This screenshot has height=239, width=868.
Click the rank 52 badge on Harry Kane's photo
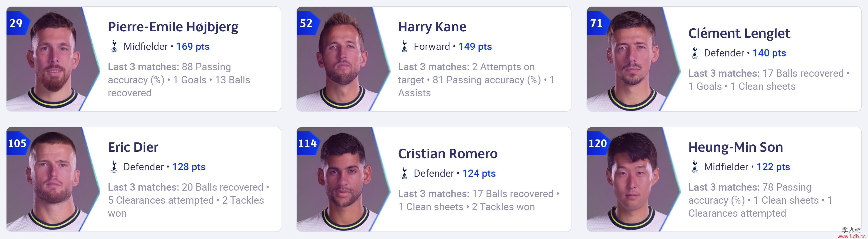[307, 23]
